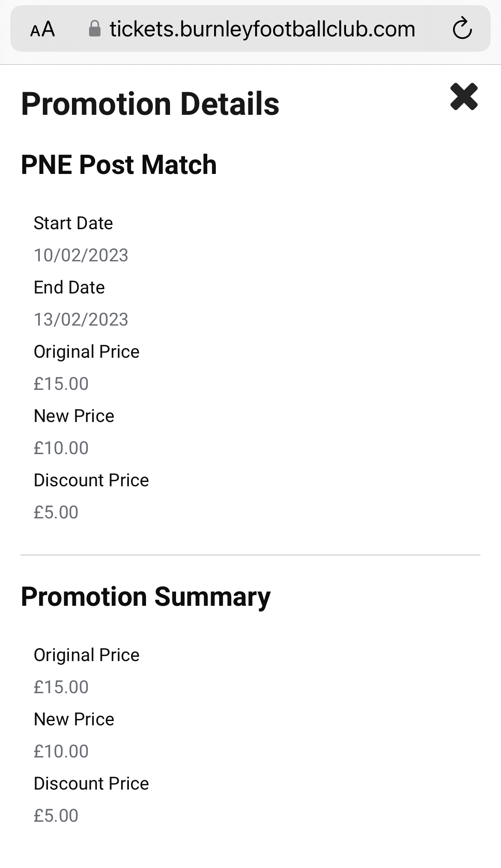Image resolution: width=501 pixels, height=868 pixels.
Task: Tap the padlock security icon
Action: 95,29
